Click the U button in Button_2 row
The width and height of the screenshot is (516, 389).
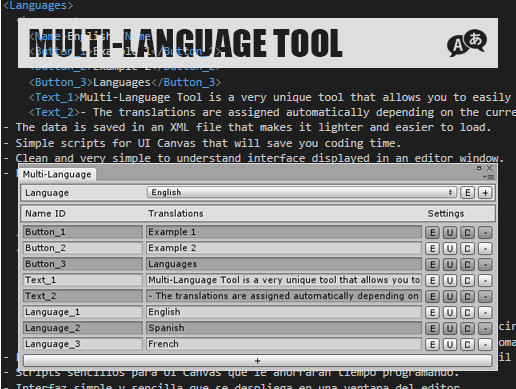[450, 248]
